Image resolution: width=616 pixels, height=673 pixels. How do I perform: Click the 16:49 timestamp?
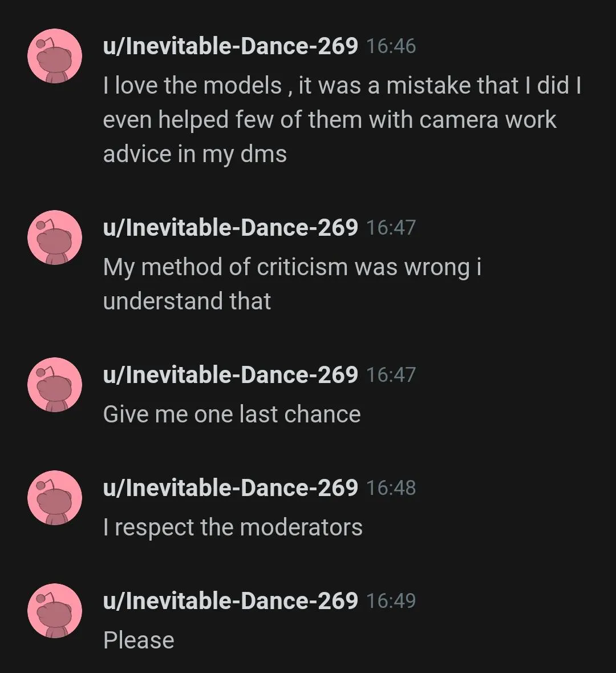click(391, 601)
